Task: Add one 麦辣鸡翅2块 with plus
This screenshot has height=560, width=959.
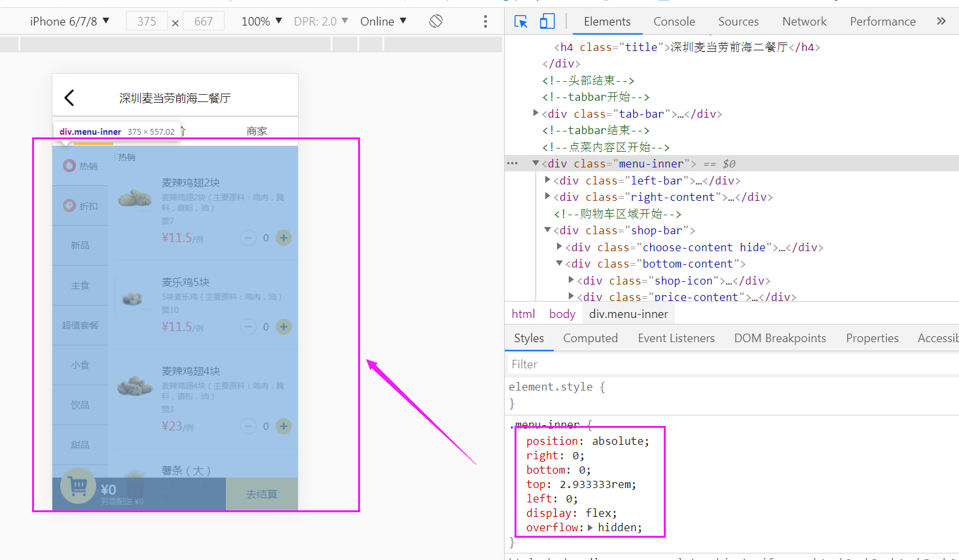Action: [283, 237]
